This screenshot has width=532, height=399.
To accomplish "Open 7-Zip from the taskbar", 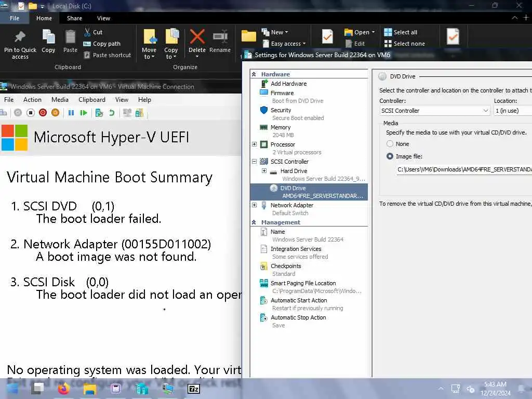I will (x=194, y=389).
